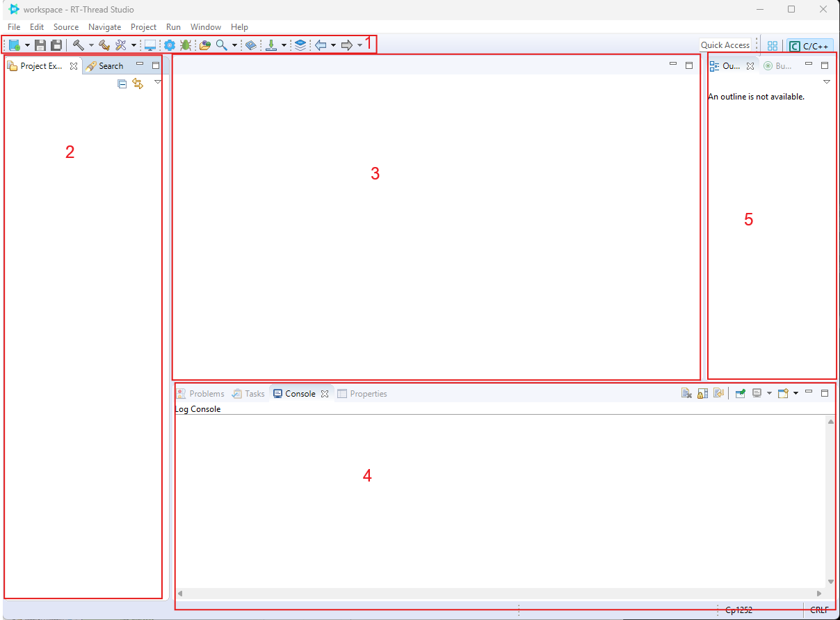This screenshot has width=840, height=620.
Task: Click the Save All toolbar icon
Action: click(56, 45)
